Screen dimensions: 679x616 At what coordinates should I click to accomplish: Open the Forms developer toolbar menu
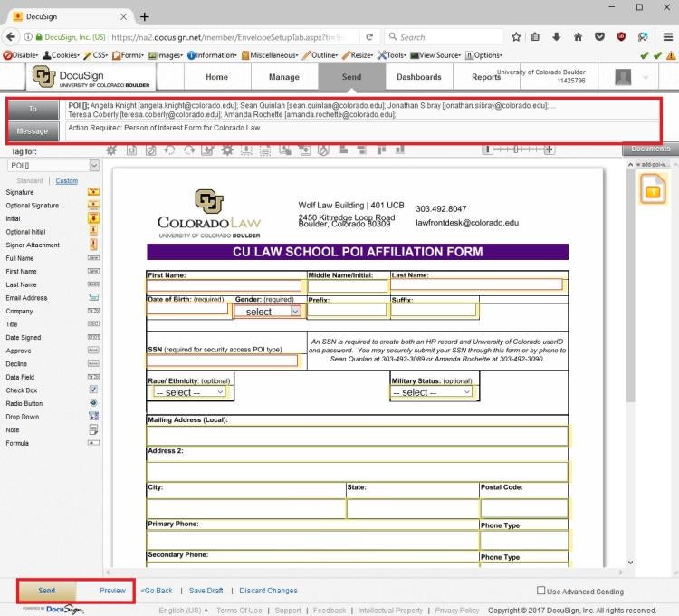128,55
